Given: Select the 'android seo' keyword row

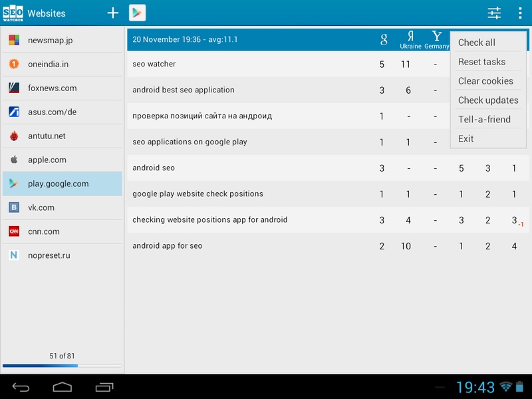Looking at the screenshot, I should 328,168.
